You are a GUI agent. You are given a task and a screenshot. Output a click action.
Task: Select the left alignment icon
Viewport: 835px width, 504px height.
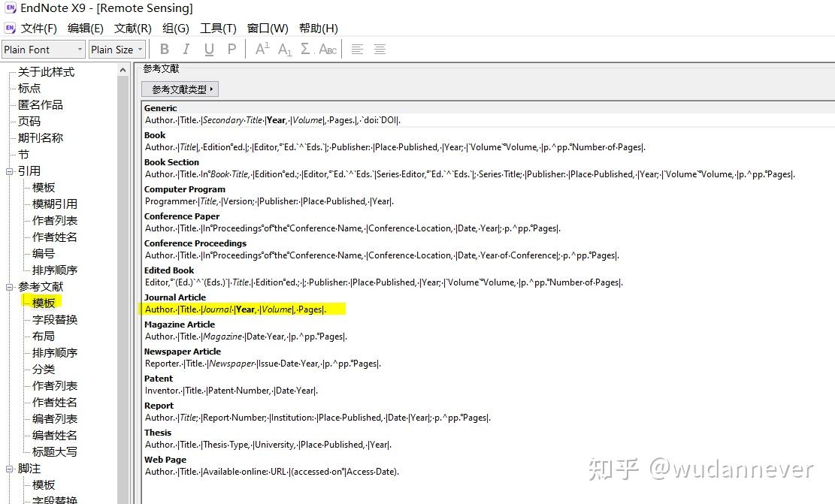359,49
